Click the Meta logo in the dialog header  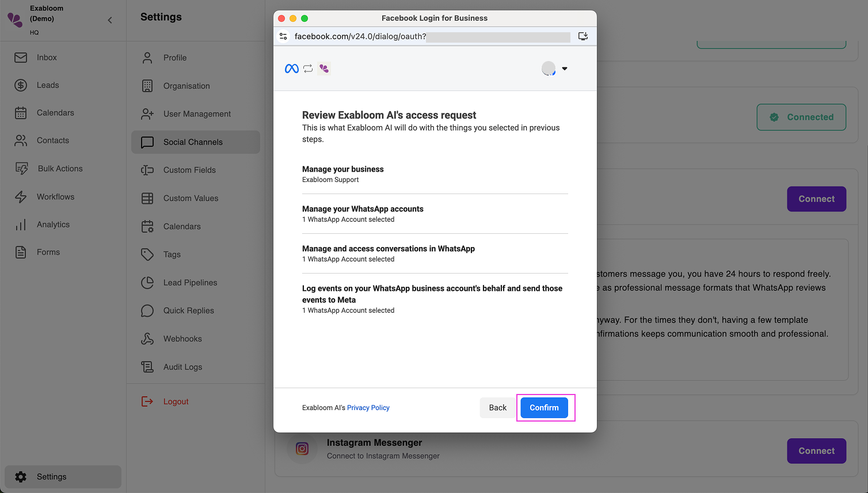point(291,68)
